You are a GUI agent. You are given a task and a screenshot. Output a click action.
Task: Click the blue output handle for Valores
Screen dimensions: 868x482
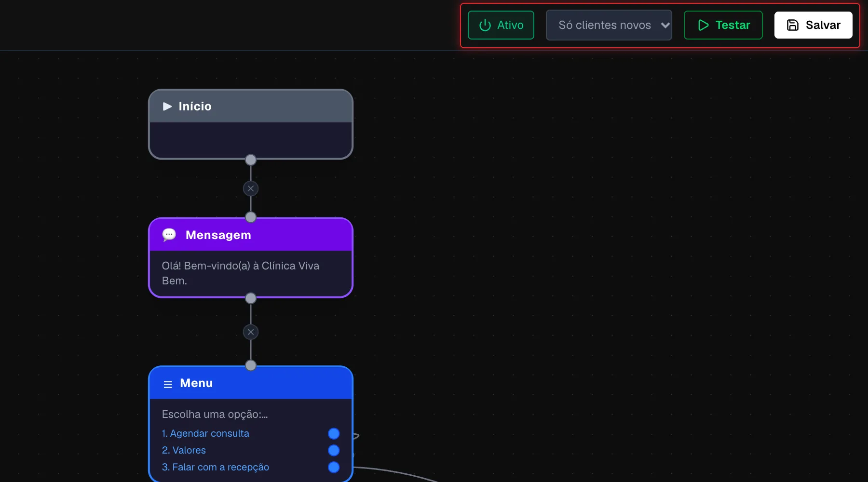coord(334,450)
